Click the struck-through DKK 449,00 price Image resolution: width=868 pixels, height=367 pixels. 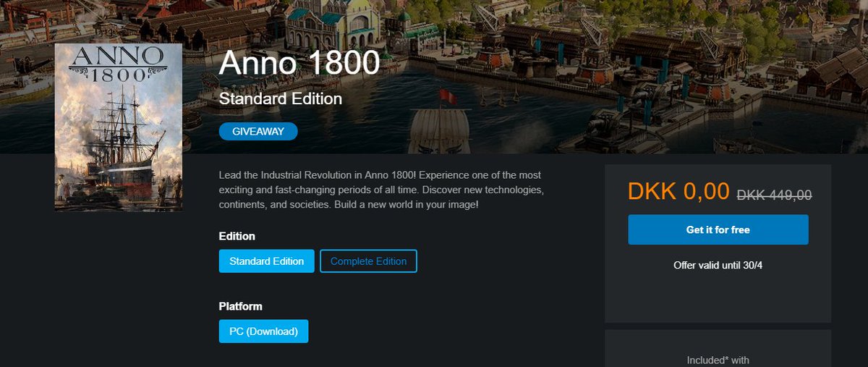pyautogui.click(x=774, y=195)
